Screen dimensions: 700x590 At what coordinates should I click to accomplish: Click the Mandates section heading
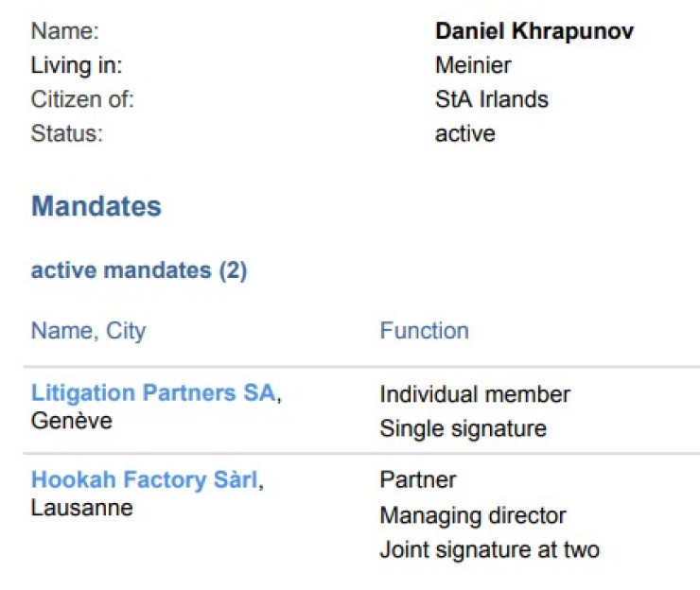pos(96,206)
